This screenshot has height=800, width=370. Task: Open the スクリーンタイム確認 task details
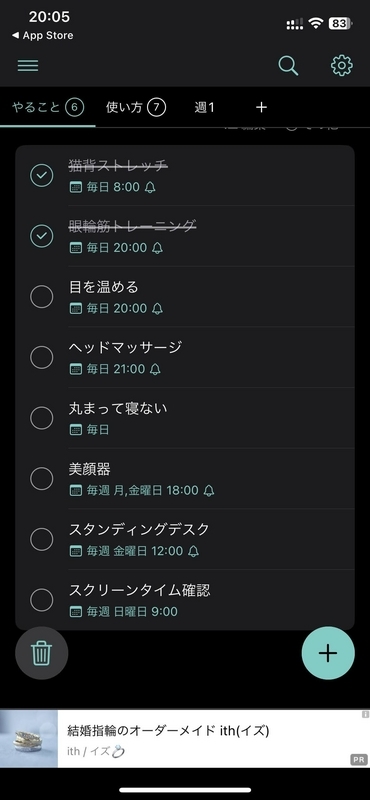[x=185, y=600]
